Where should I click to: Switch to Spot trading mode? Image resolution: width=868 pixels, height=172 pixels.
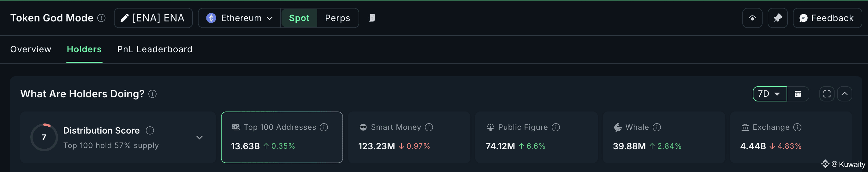pos(299,18)
